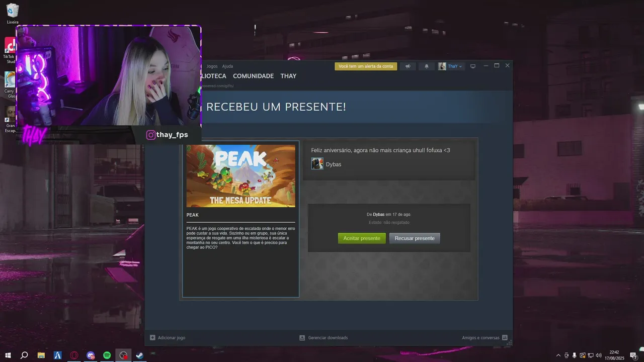Decline the gift with Recusar presente

[x=415, y=238]
